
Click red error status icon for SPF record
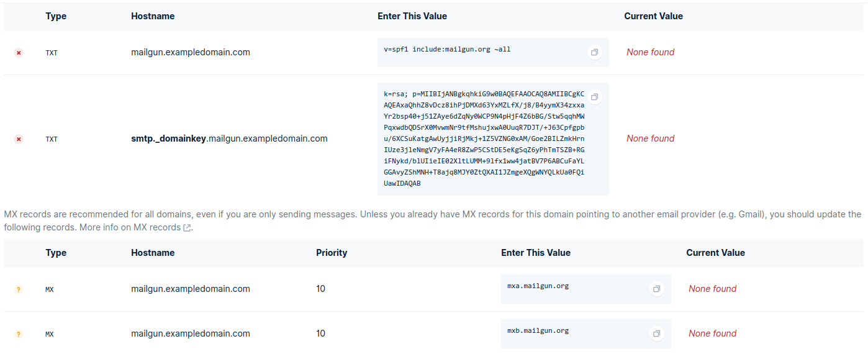19,53
